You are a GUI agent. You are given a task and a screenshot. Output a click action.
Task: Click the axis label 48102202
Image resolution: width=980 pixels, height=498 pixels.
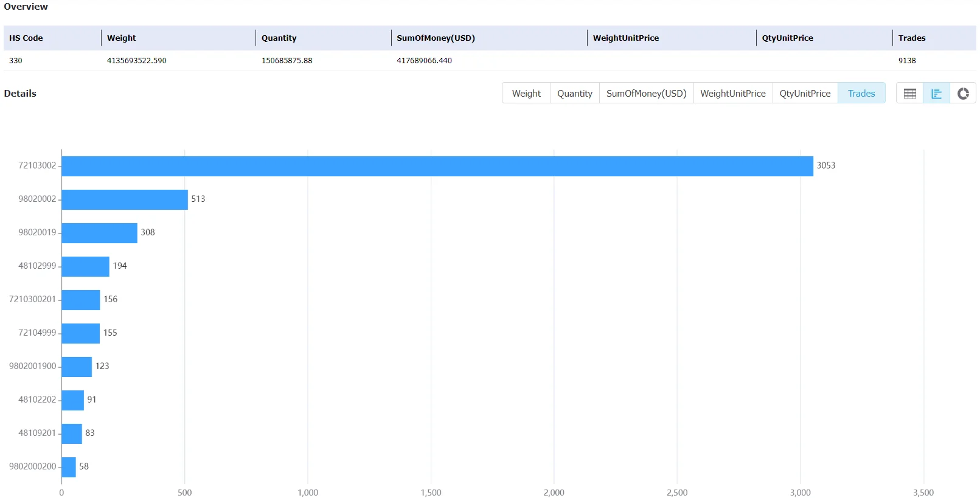[37, 399]
